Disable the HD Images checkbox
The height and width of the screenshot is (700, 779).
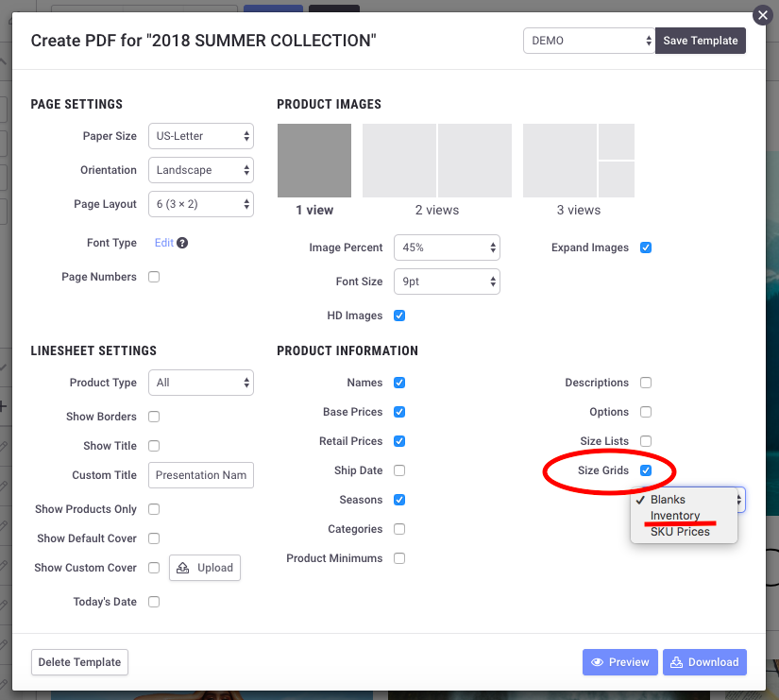[x=399, y=316]
